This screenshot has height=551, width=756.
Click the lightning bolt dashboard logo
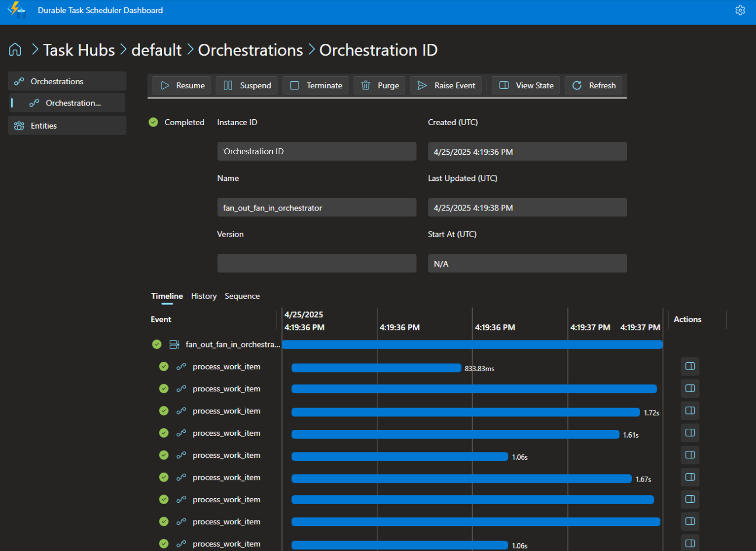tap(16, 10)
